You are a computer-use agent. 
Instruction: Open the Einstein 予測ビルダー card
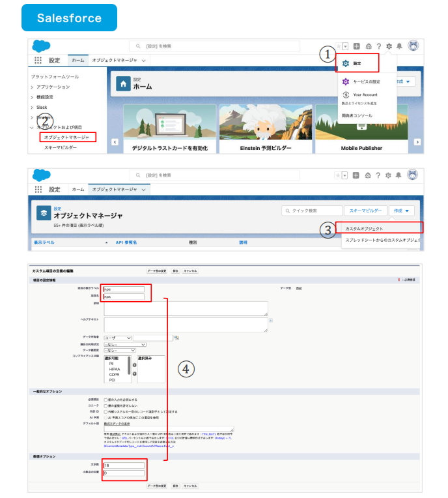(266, 128)
